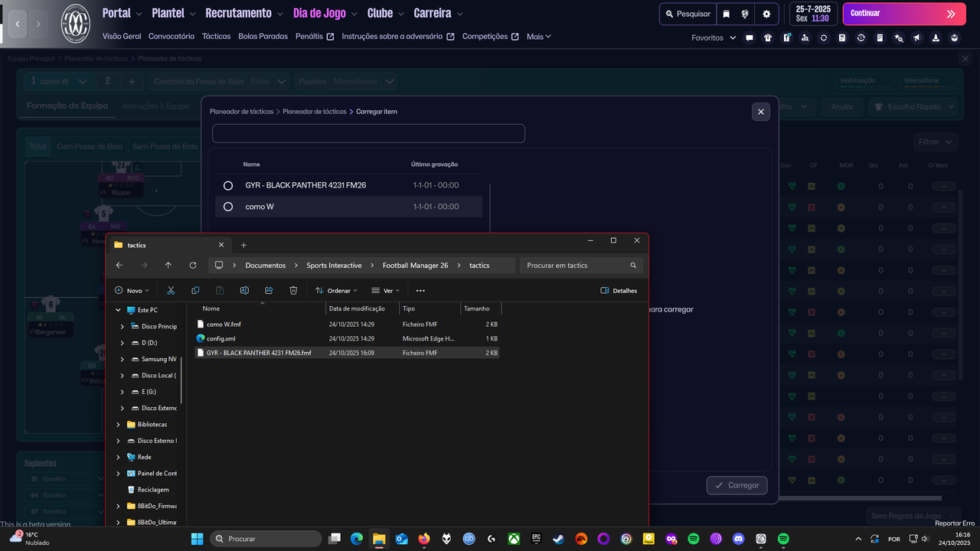Click the Cut scissors icon in Explorer

click(x=171, y=291)
